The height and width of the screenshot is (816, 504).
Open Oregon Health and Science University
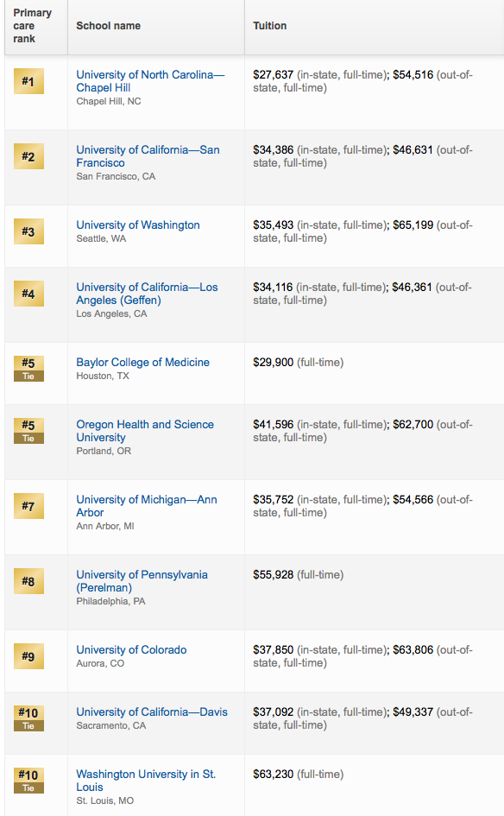click(145, 431)
